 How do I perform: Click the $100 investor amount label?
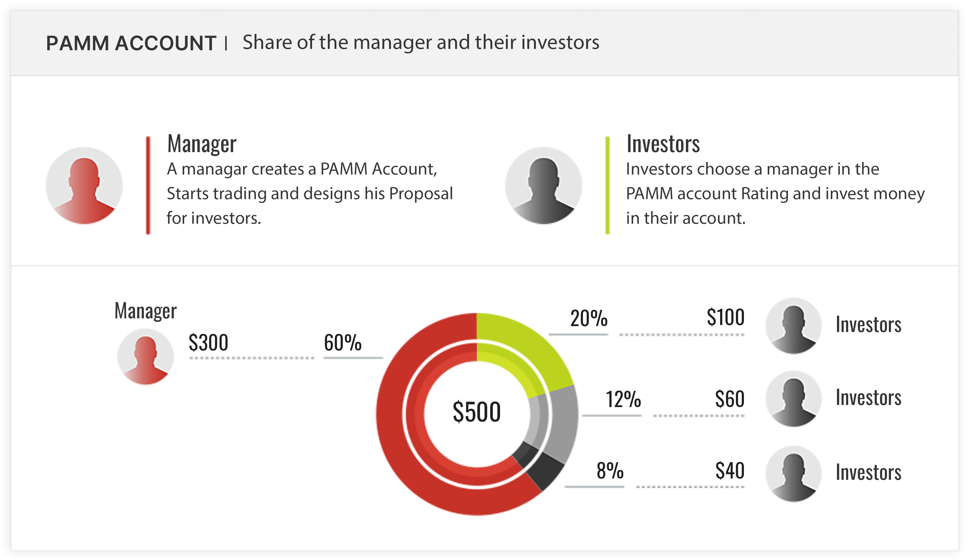tap(726, 317)
